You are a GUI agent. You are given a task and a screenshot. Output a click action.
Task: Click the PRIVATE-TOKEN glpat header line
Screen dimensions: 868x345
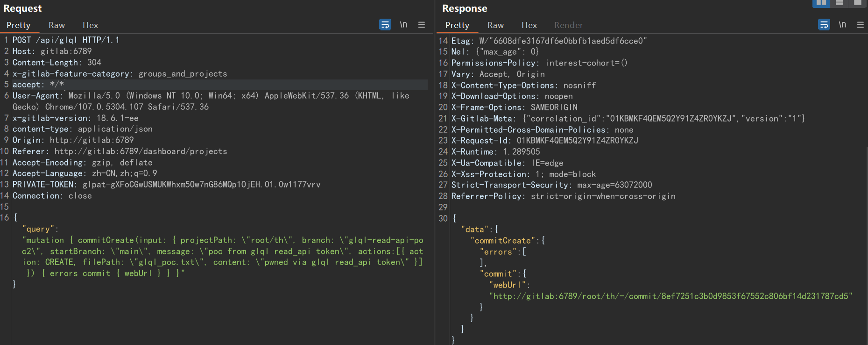(166, 185)
